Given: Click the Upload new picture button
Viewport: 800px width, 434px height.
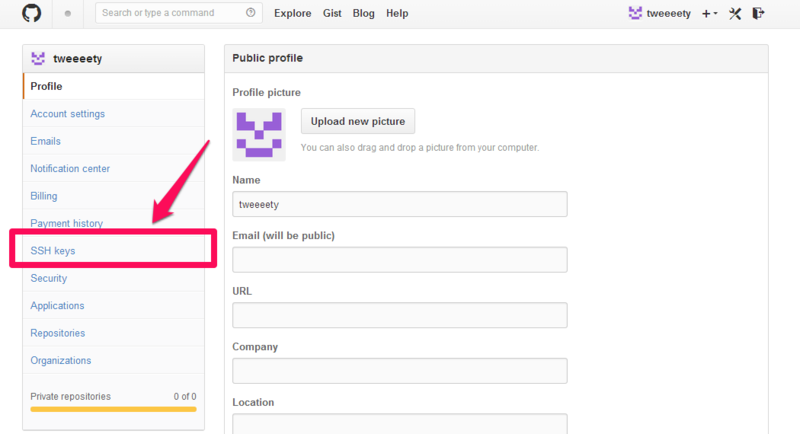Looking at the screenshot, I should click(358, 121).
